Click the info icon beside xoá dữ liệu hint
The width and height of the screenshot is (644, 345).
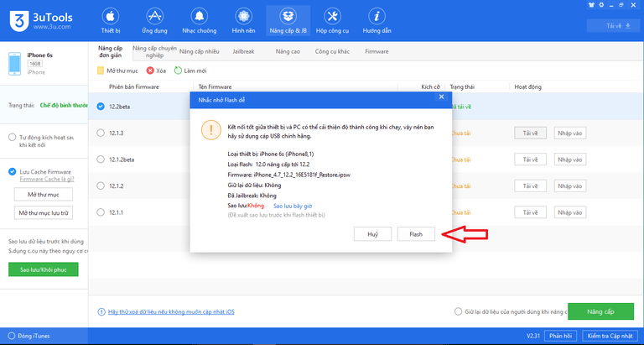(101, 311)
